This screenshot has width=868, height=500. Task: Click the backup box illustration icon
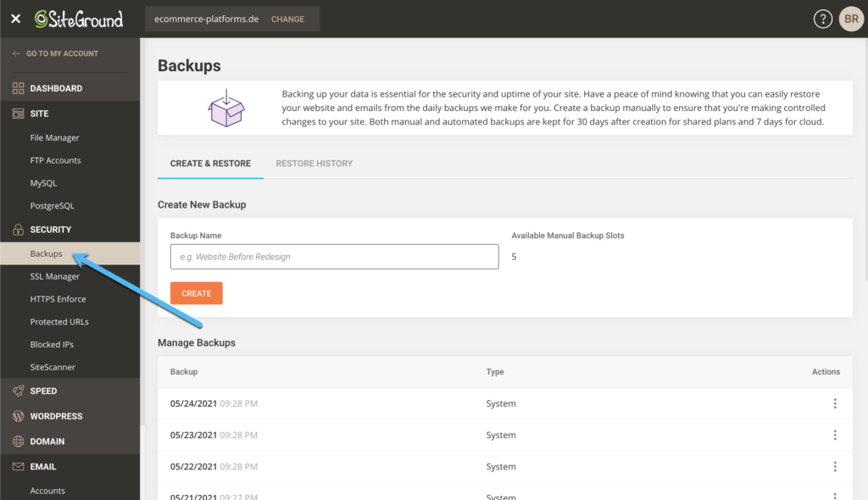[x=225, y=108]
